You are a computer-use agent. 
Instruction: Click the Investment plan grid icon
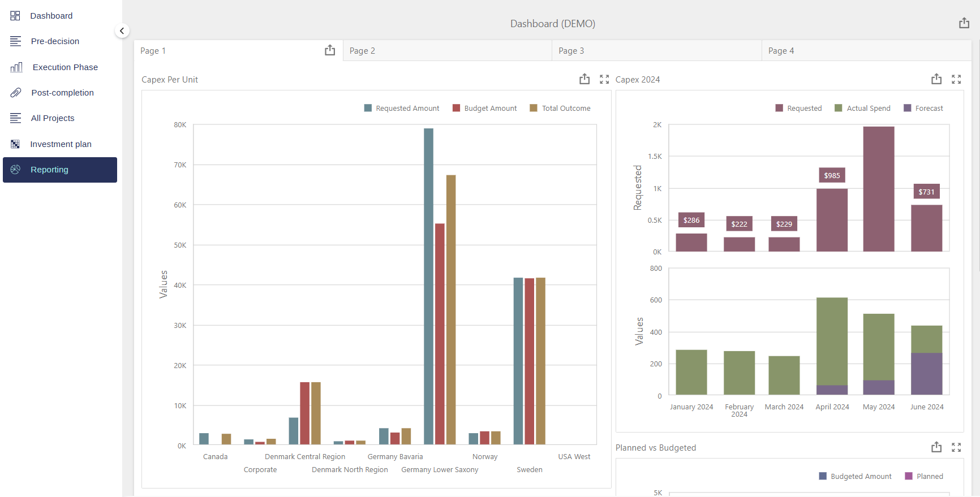[15, 144]
